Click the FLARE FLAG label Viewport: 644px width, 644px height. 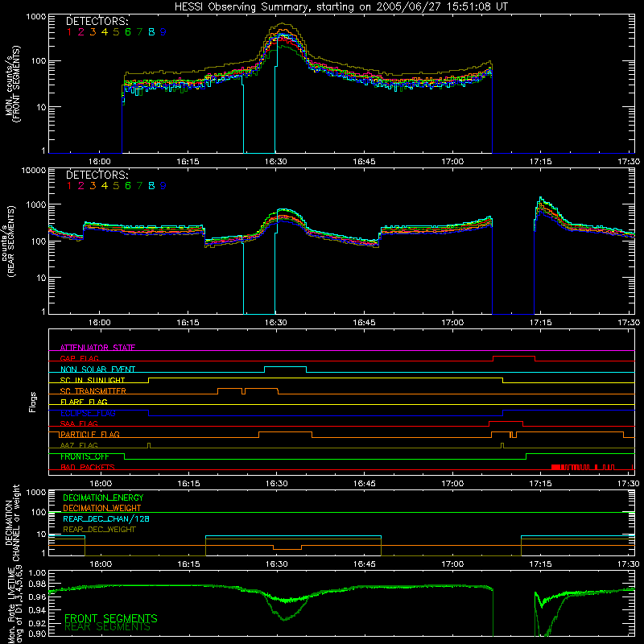(84, 402)
